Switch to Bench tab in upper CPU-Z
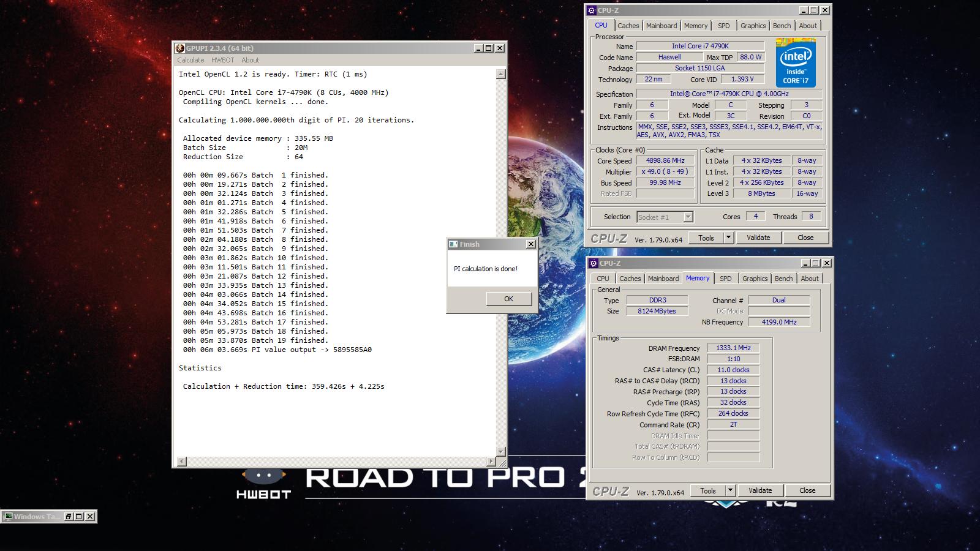The image size is (980, 551). pyautogui.click(x=782, y=26)
